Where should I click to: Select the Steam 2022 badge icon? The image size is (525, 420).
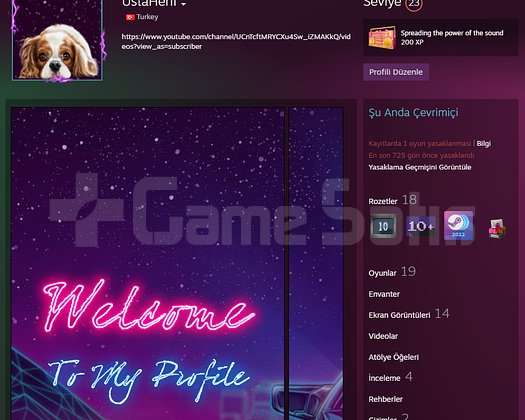458,225
